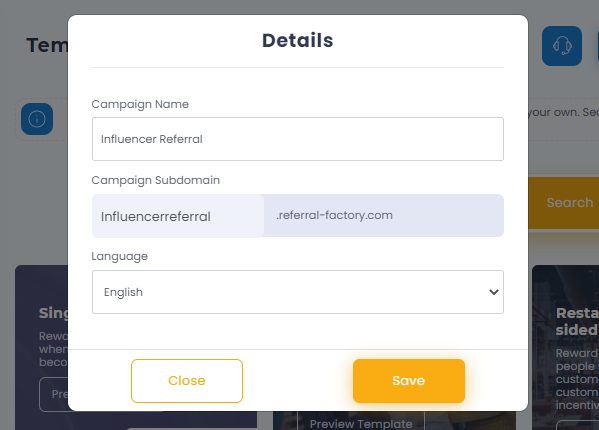The width and height of the screenshot is (599, 430).
Task: Click the Details dialog heading
Action: pyautogui.click(x=298, y=40)
